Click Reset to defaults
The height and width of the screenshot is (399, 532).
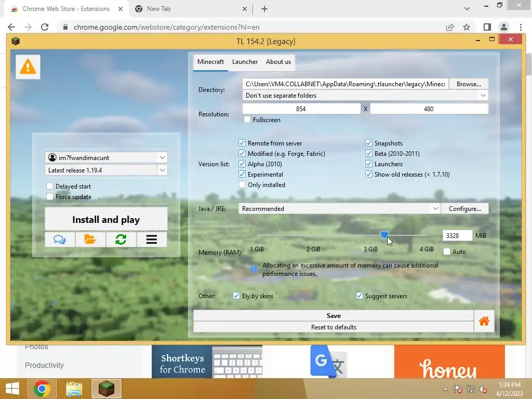[x=334, y=327]
